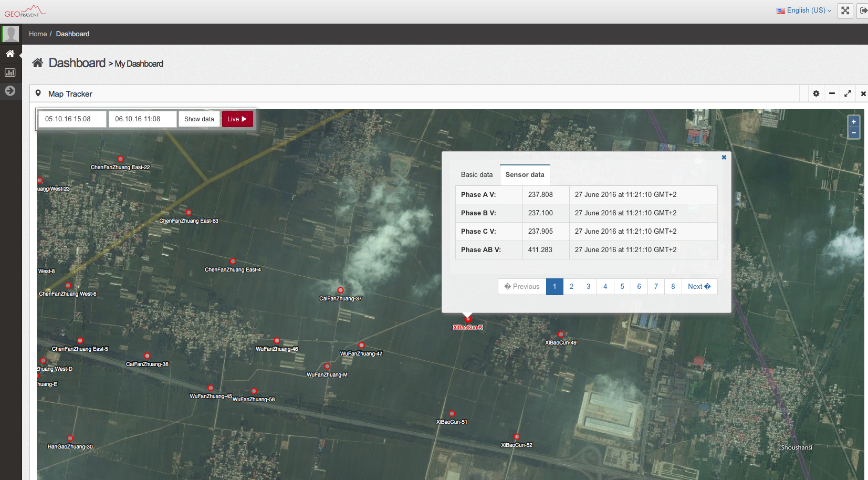The height and width of the screenshot is (480, 868).
Task: Click the Phase AB V value 411.283
Action: point(540,249)
